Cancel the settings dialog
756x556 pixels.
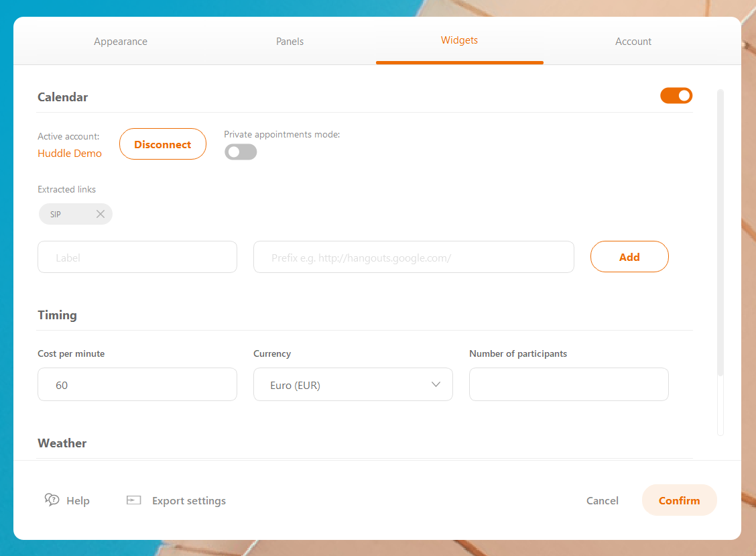602,500
